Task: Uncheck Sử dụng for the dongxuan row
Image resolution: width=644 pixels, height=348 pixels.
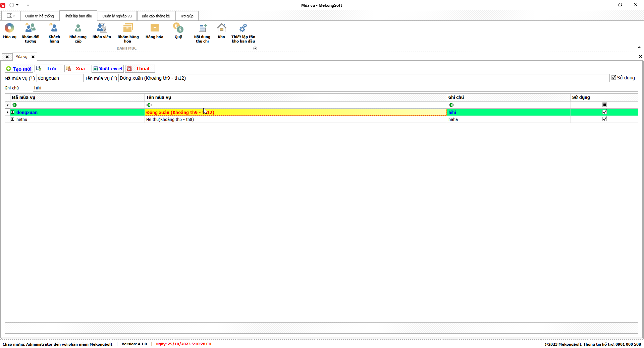Action: 604,112
